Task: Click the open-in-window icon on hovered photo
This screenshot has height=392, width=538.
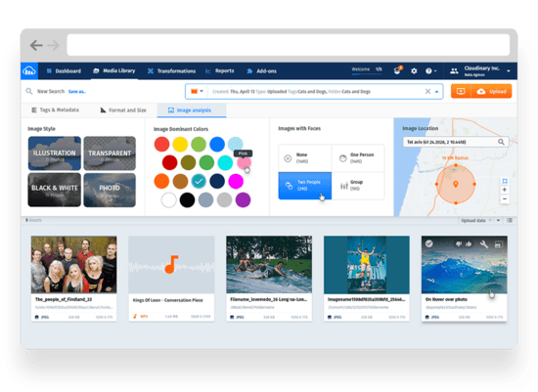Action: [x=499, y=244]
